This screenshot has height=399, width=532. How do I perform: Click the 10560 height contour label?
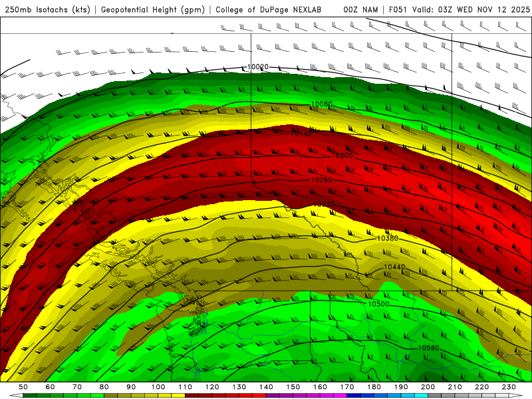coord(428,348)
